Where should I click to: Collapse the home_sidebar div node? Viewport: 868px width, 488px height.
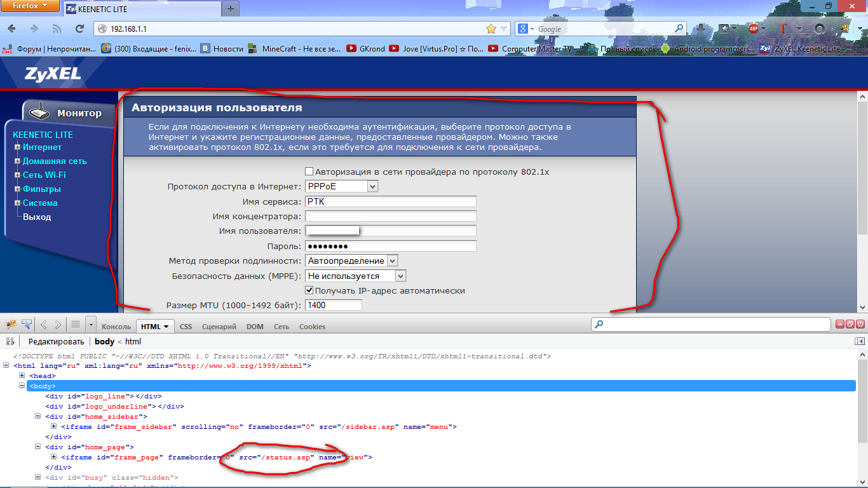38,416
